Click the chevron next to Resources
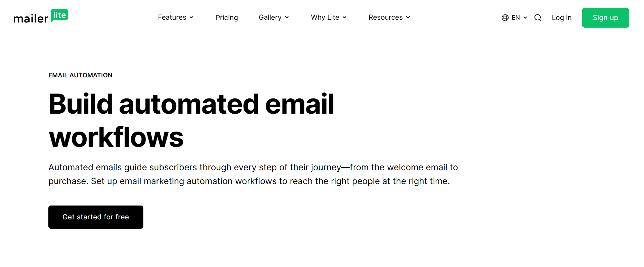The image size is (644, 267). [408, 17]
